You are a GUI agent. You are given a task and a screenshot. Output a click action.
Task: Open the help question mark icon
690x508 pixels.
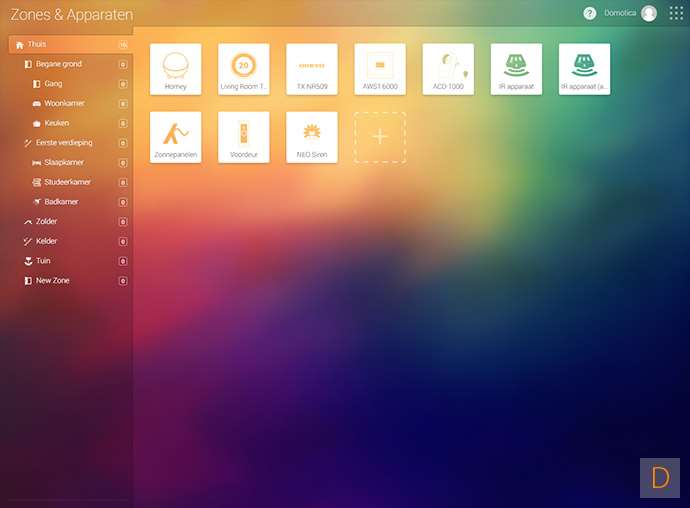[590, 13]
